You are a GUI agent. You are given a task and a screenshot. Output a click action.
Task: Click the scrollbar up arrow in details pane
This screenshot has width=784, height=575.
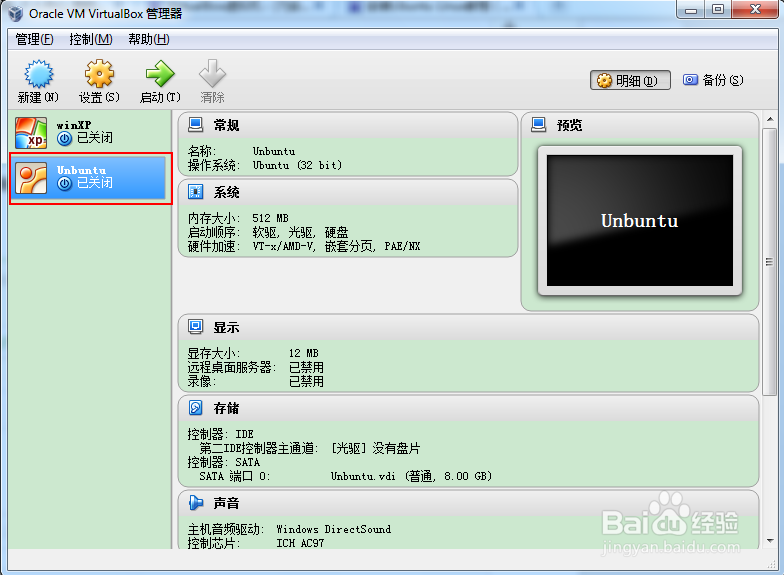[x=770, y=120]
